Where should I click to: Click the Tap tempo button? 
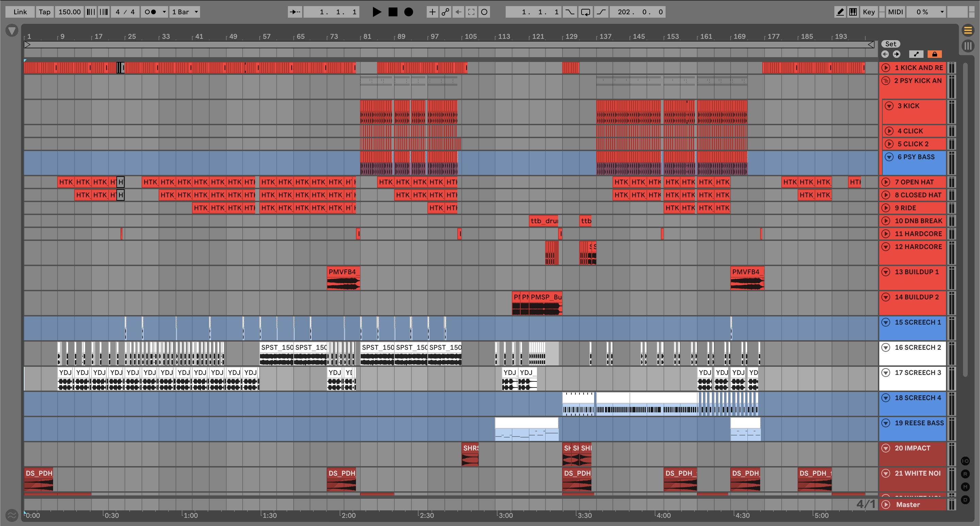pyautogui.click(x=45, y=12)
